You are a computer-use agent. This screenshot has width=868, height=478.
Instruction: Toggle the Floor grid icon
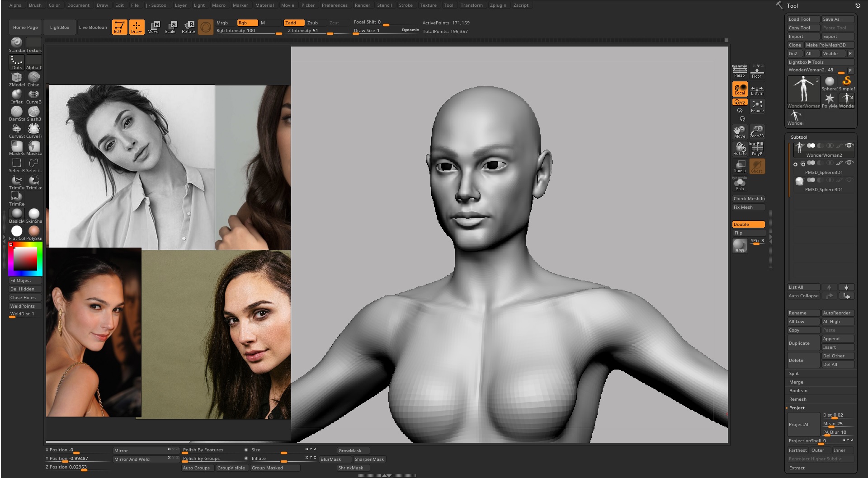(x=757, y=71)
